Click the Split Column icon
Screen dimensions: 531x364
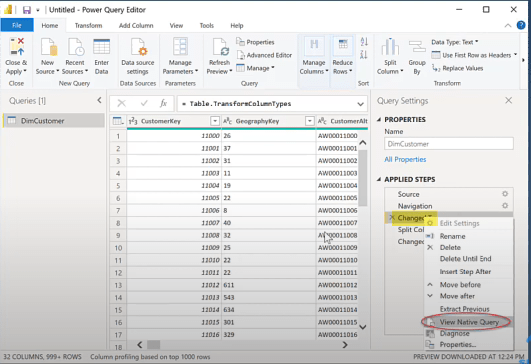[390, 46]
